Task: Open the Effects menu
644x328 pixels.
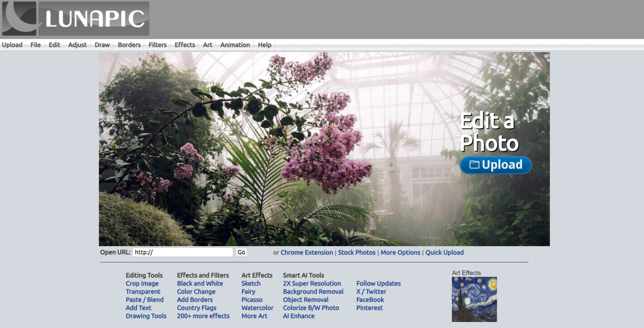Action: tap(185, 45)
